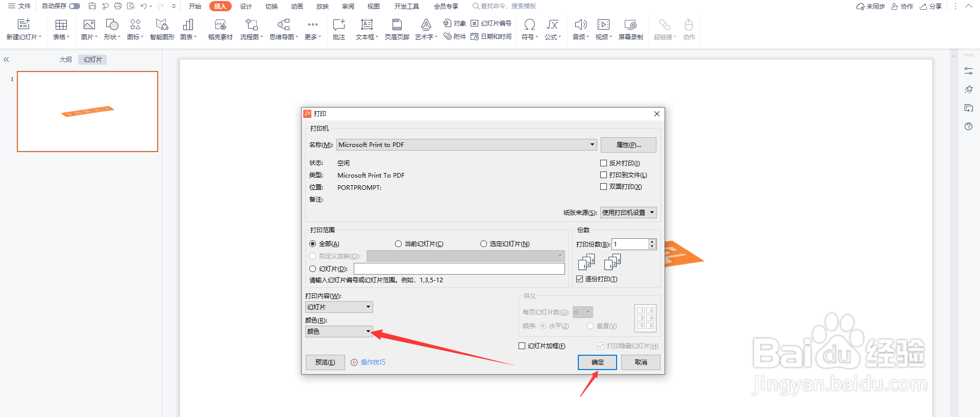This screenshot has width=980, height=417.
Task: Insert a Text Box icon
Action: point(366,24)
